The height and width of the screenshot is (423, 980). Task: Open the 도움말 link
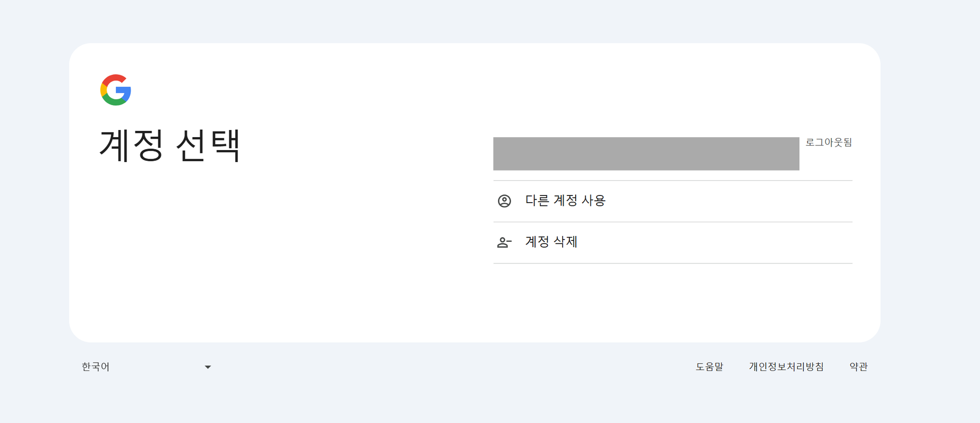pos(709,367)
